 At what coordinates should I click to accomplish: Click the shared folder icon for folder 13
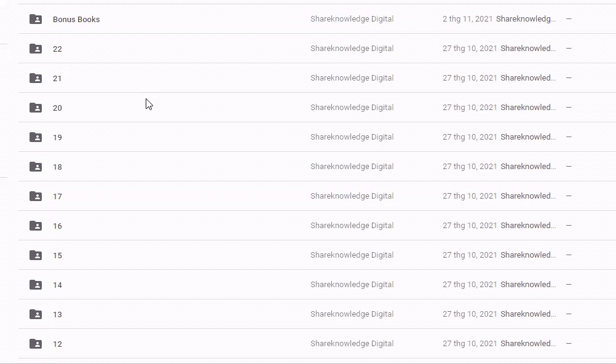tap(36, 314)
